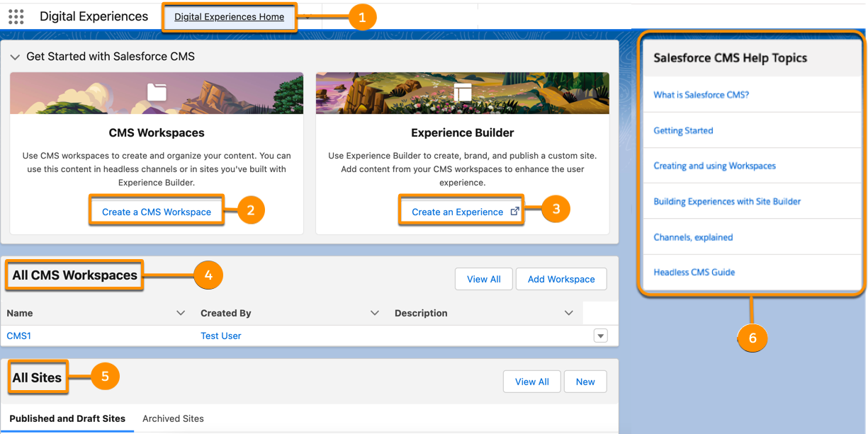Open the App Launcher dots grid
This screenshot has height=434, width=868.
pyautogui.click(x=16, y=16)
